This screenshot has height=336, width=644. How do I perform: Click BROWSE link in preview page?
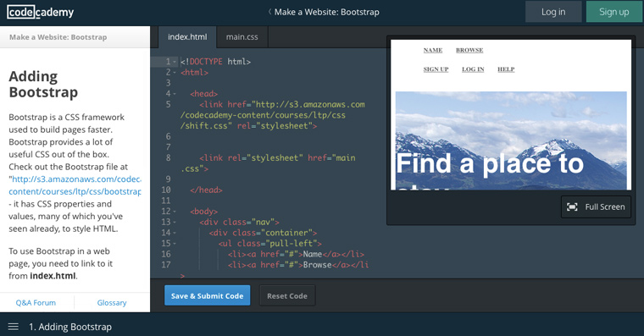point(469,50)
